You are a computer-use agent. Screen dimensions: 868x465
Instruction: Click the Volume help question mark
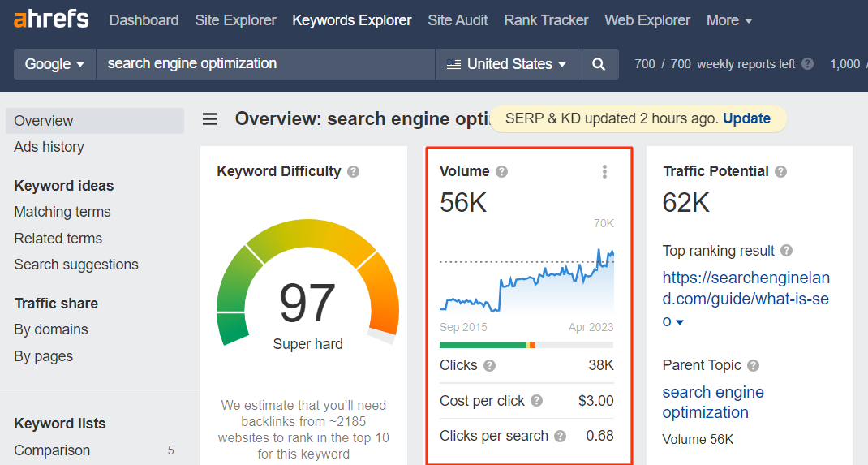tap(501, 171)
